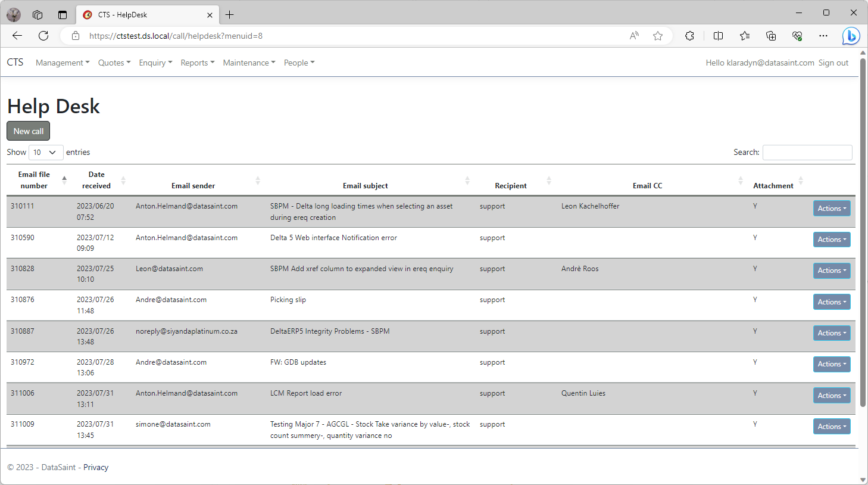Open Browser essentials heart icon

point(797,36)
